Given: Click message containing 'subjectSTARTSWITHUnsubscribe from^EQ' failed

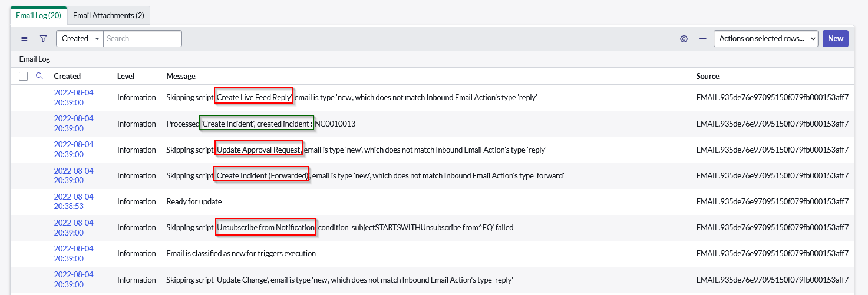Looking at the screenshot, I should tap(340, 227).
